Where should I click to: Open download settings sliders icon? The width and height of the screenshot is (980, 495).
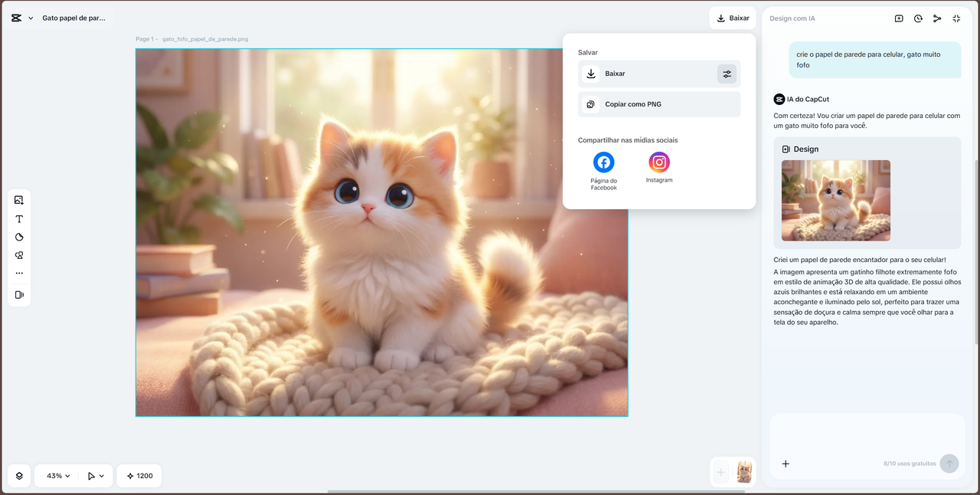tap(727, 74)
